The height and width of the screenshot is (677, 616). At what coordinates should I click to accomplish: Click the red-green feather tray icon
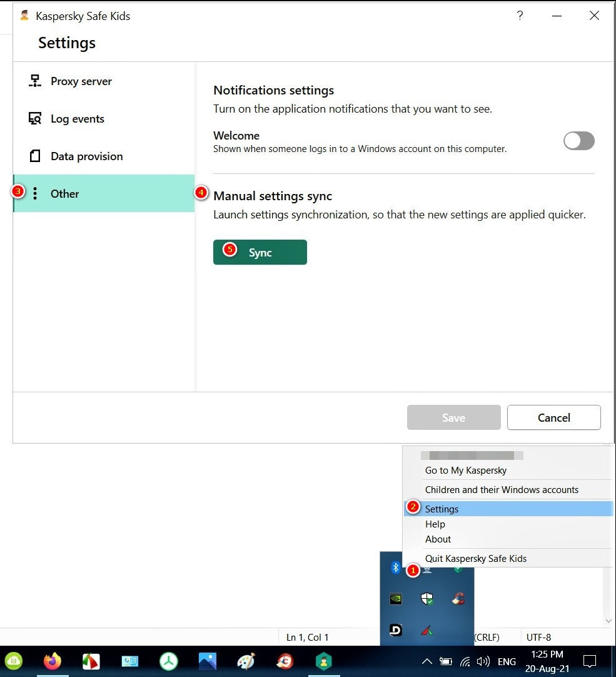(x=427, y=630)
